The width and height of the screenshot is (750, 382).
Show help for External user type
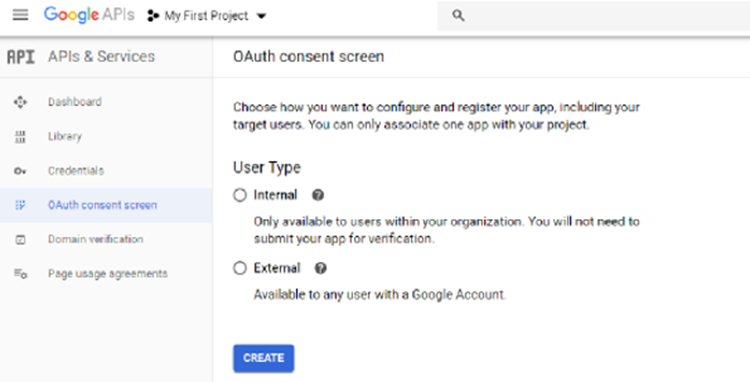pyautogui.click(x=320, y=268)
